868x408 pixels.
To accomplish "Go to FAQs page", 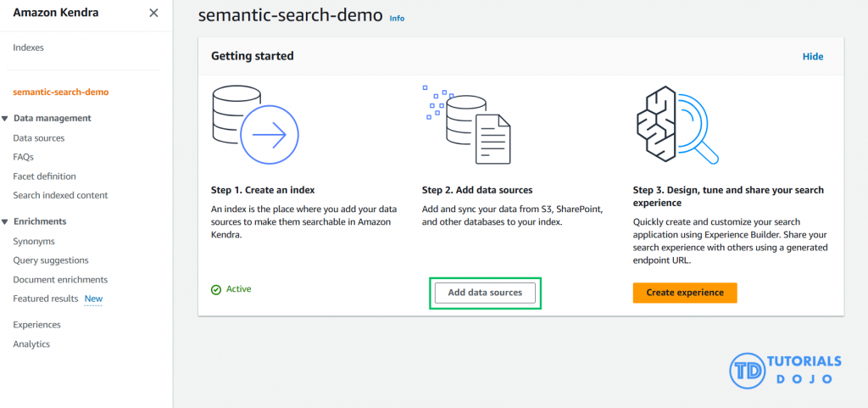I will [x=23, y=157].
